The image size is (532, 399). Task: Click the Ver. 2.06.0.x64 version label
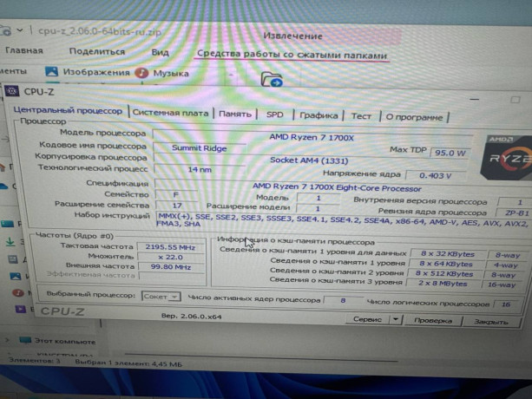[192, 317]
